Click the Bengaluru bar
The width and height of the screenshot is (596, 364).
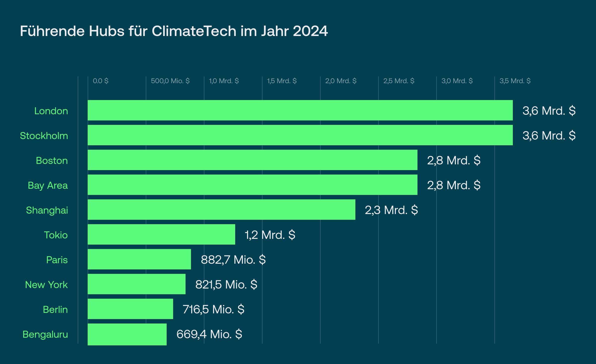[x=127, y=334]
